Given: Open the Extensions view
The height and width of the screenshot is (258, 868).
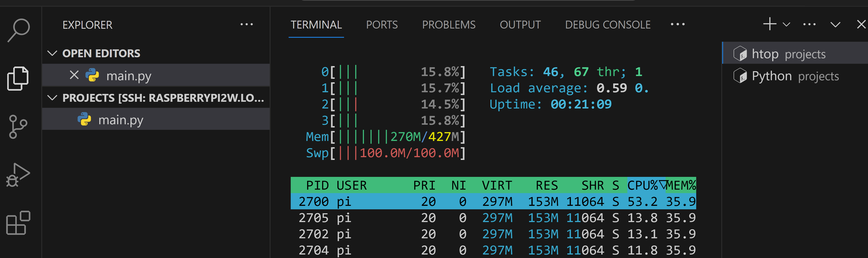Looking at the screenshot, I should pyautogui.click(x=18, y=223).
